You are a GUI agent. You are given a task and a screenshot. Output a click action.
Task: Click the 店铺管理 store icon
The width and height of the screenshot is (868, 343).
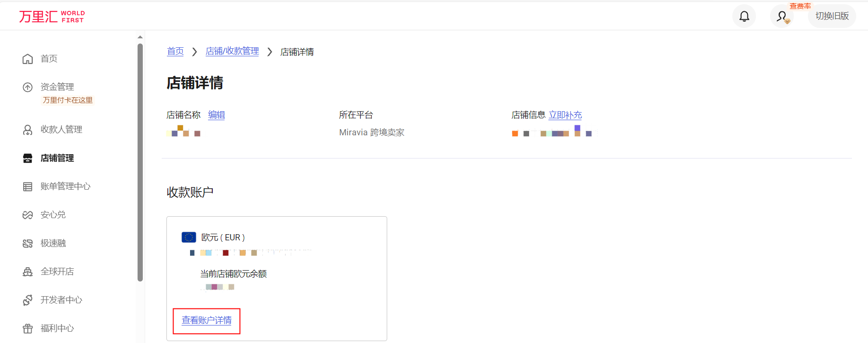pyautogui.click(x=28, y=158)
